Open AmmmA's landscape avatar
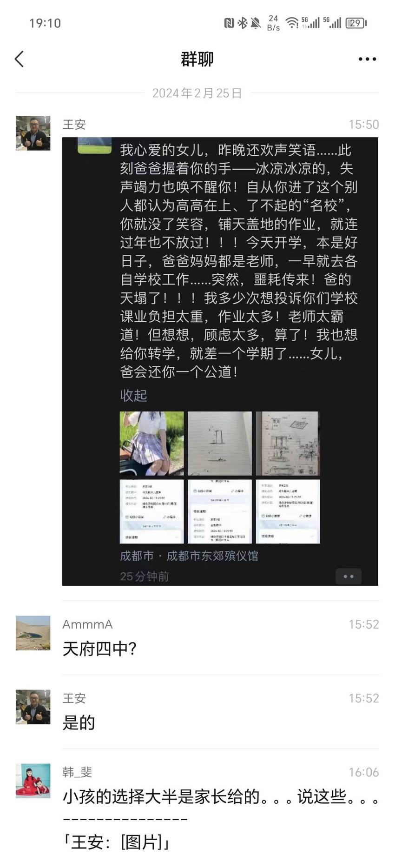Viewport: 395px width, 868px height. tap(33, 633)
